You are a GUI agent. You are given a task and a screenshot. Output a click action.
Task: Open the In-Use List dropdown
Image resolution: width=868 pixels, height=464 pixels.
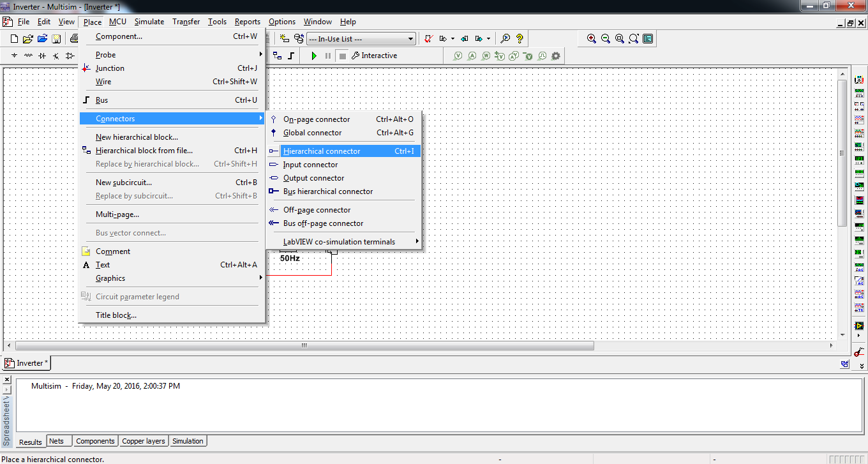tap(411, 39)
